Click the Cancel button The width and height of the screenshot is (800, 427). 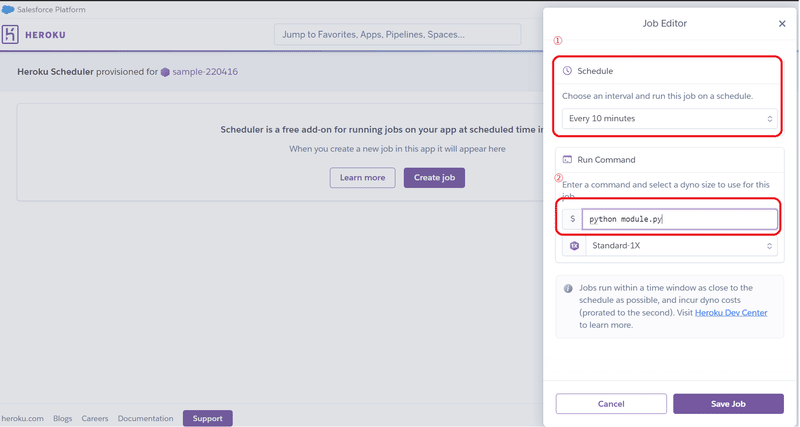pos(611,404)
